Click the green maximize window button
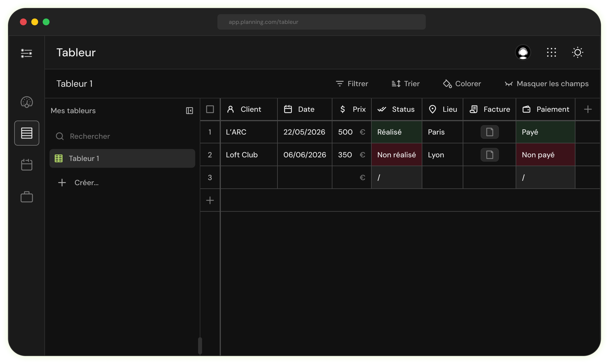This screenshot has width=609, height=364. tap(46, 22)
